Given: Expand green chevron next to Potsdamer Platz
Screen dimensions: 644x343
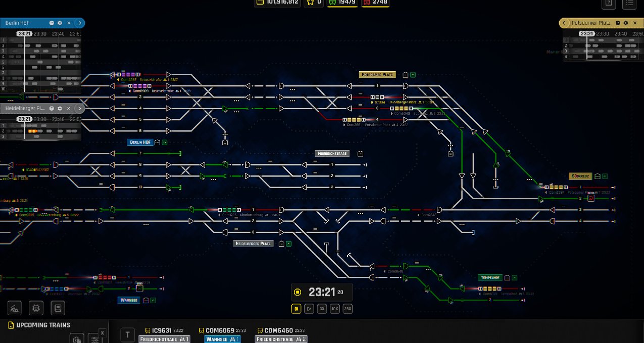Looking at the screenshot, I should 413,75.
